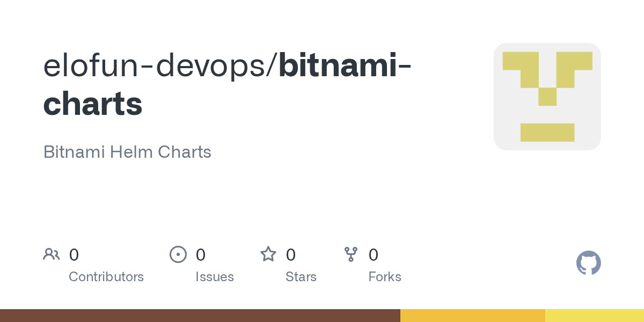
Task: Open the elofun-devops identicon avatar
Action: coord(547,97)
